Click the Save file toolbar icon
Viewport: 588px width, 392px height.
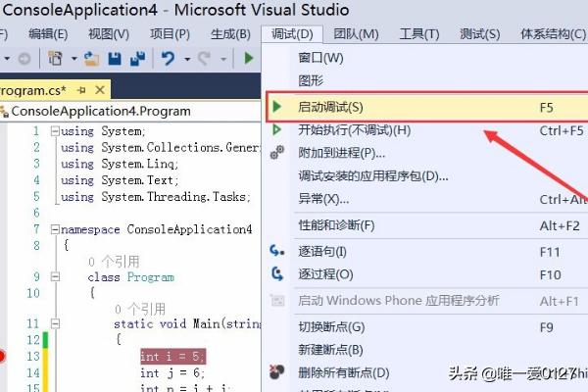(115, 59)
